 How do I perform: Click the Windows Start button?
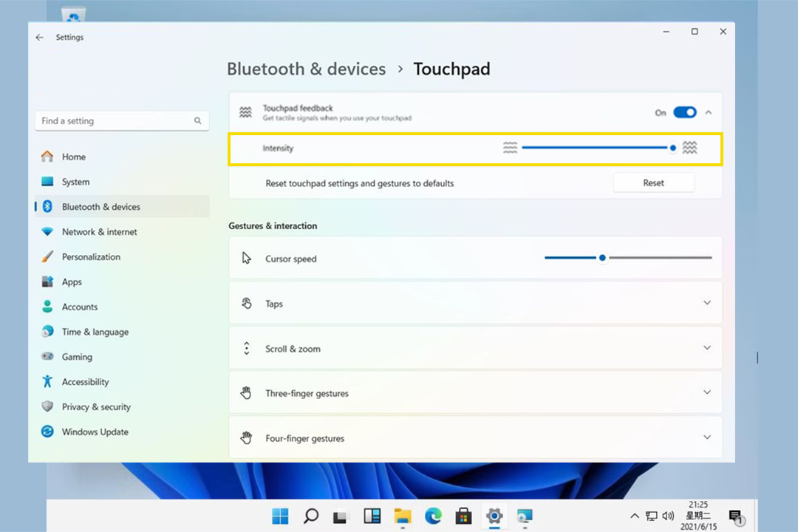click(x=281, y=516)
